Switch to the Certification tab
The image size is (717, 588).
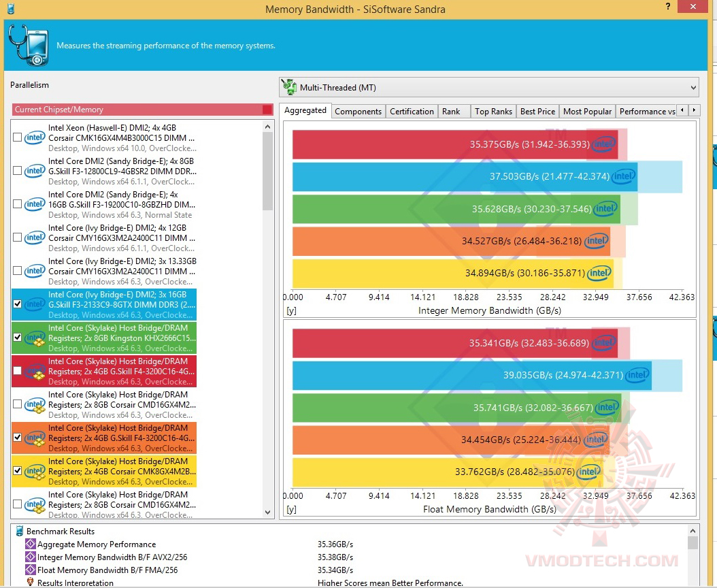412,112
